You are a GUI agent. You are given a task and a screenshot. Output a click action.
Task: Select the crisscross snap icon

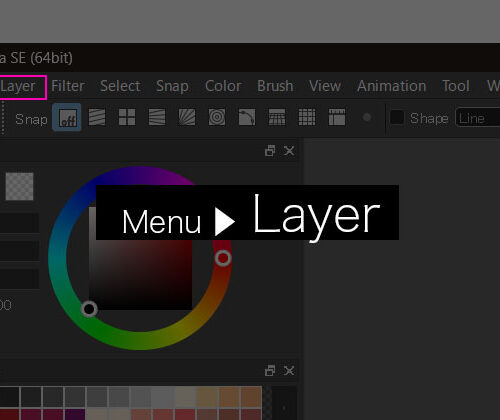(x=127, y=117)
